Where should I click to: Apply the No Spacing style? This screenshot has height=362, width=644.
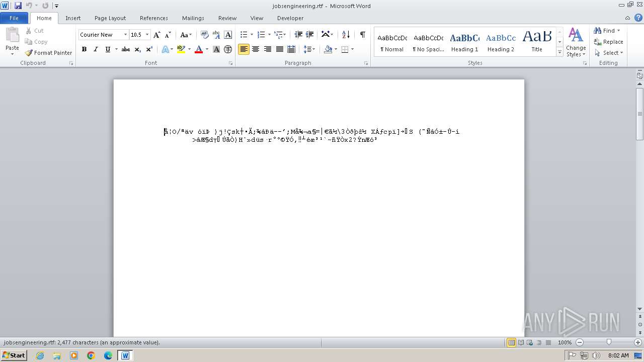point(428,42)
